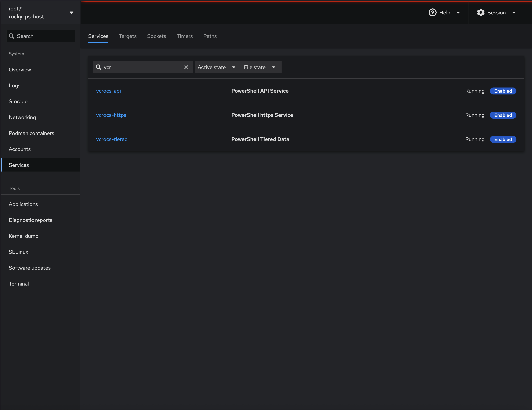Image resolution: width=532 pixels, height=410 pixels.
Task: Open the Sockets tab
Action: 156,36
